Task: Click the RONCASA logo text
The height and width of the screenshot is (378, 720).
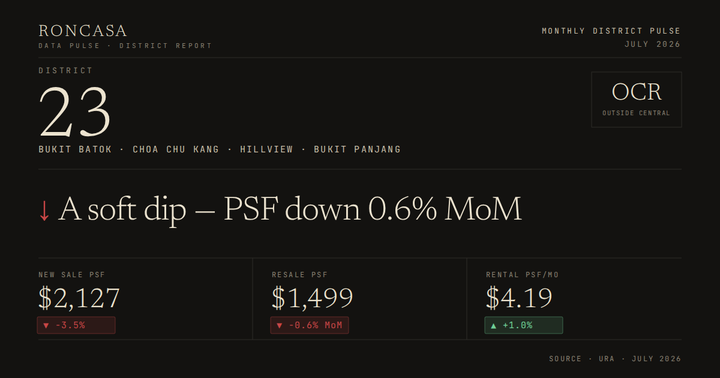Action: [83, 31]
